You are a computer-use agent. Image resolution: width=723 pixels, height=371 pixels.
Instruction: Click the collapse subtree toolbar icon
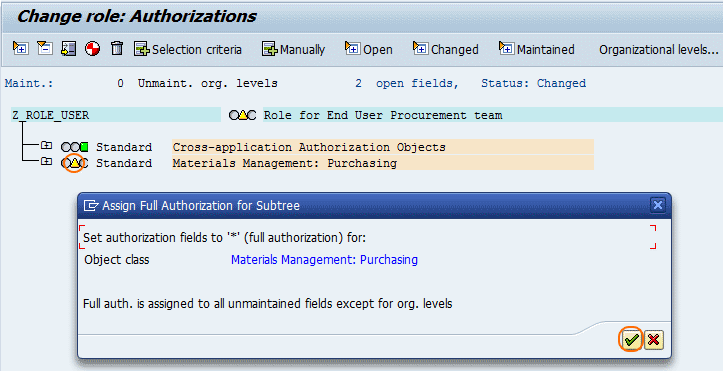point(45,48)
